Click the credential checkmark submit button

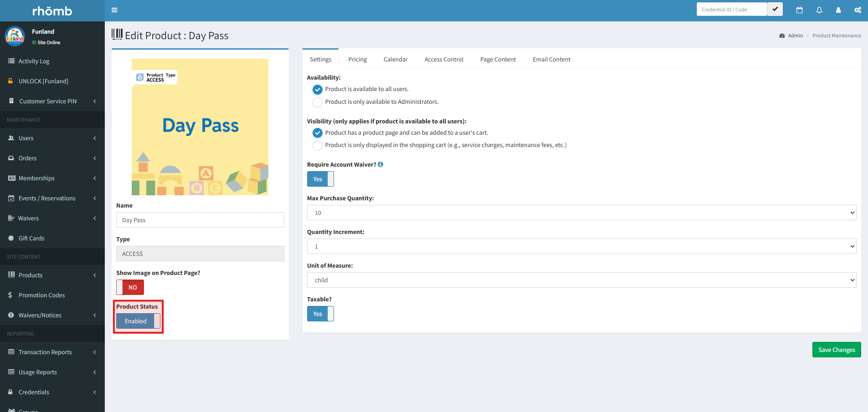click(775, 9)
